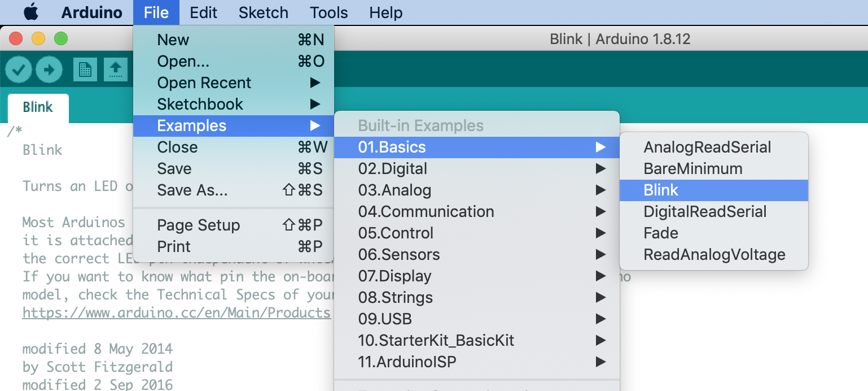Open the Apple logo menu
The image size is (868, 391).
(x=31, y=12)
